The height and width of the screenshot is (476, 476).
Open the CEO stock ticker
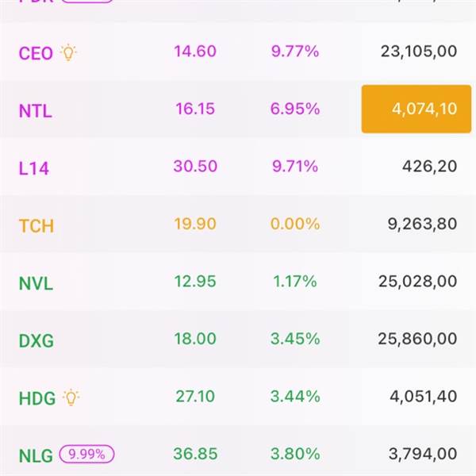click(x=36, y=53)
